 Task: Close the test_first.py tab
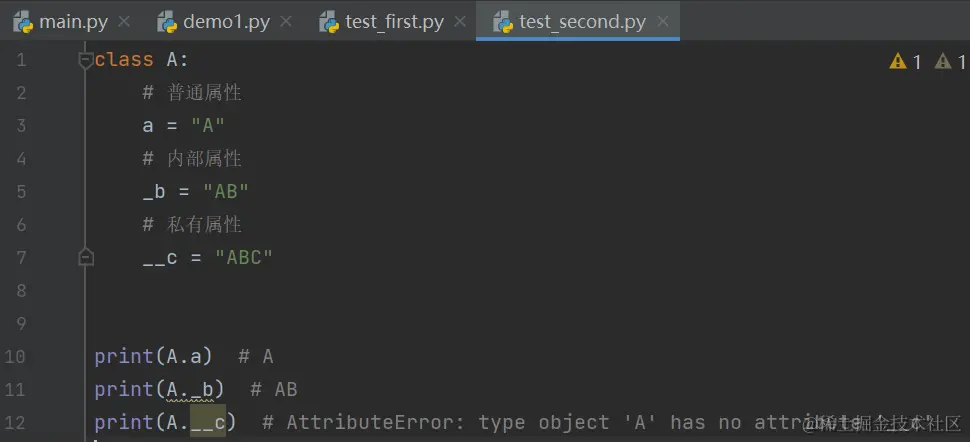[x=460, y=22]
